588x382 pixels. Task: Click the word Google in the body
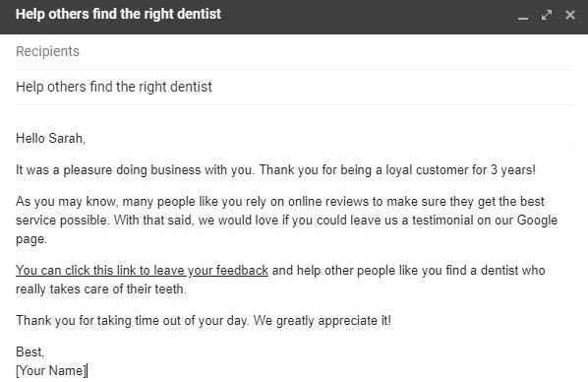coord(537,221)
